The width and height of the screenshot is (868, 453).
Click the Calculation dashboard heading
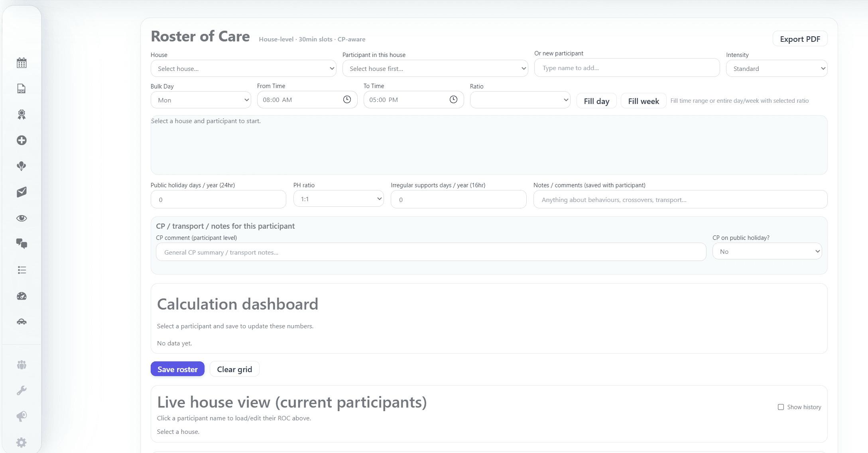[238, 304]
